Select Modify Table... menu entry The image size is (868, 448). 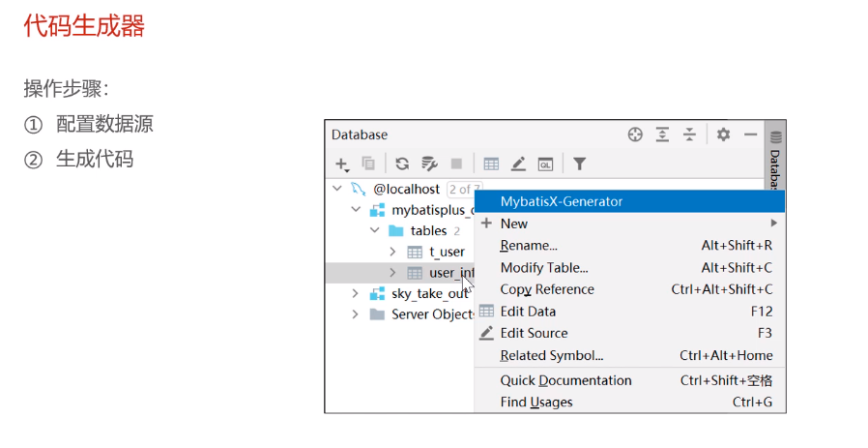(544, 267)
